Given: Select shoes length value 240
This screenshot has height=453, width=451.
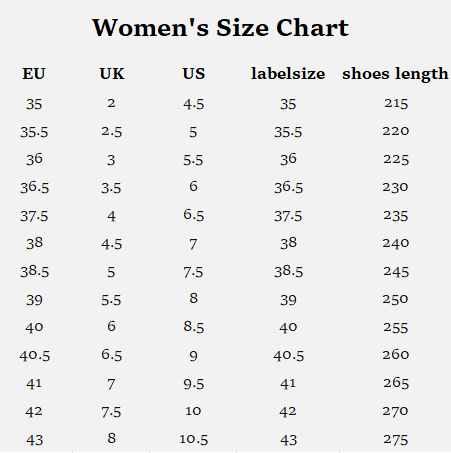Looking at the screenshot, I should tap(396, 243).
